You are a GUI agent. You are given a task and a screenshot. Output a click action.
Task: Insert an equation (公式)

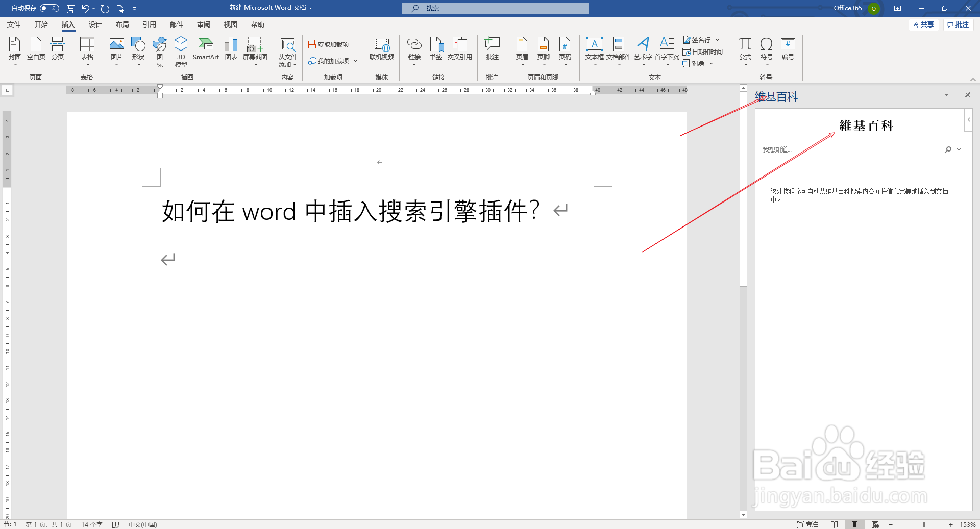745,51
